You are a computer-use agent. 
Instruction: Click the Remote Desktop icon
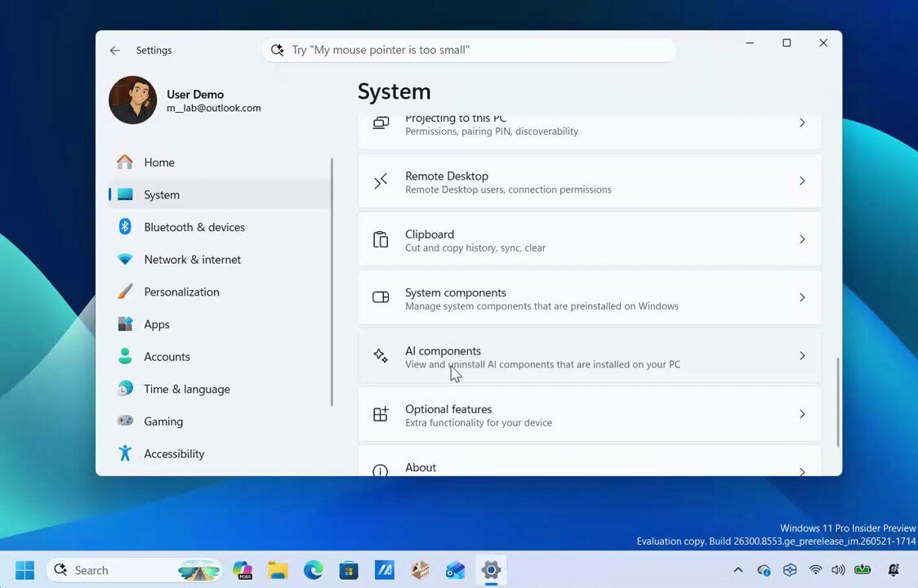[x=381, y=181]
